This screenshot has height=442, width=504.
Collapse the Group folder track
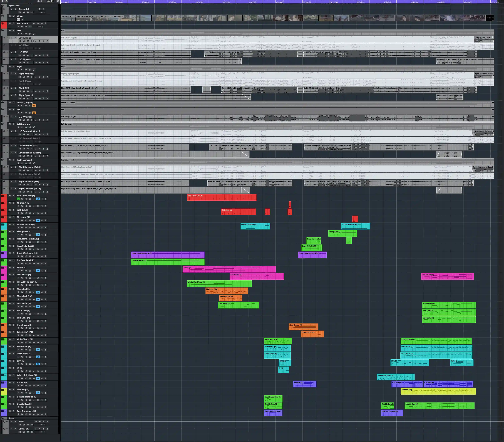(x=3, y=418)
